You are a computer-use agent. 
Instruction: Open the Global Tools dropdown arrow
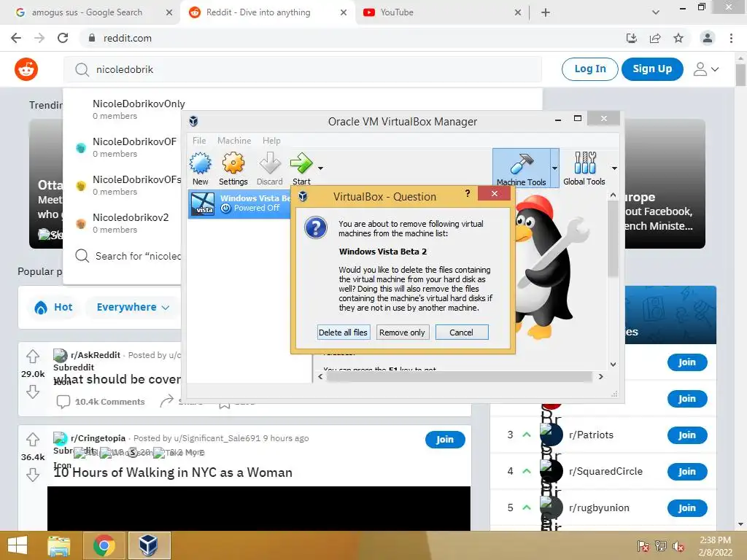(x=614, y=168)
